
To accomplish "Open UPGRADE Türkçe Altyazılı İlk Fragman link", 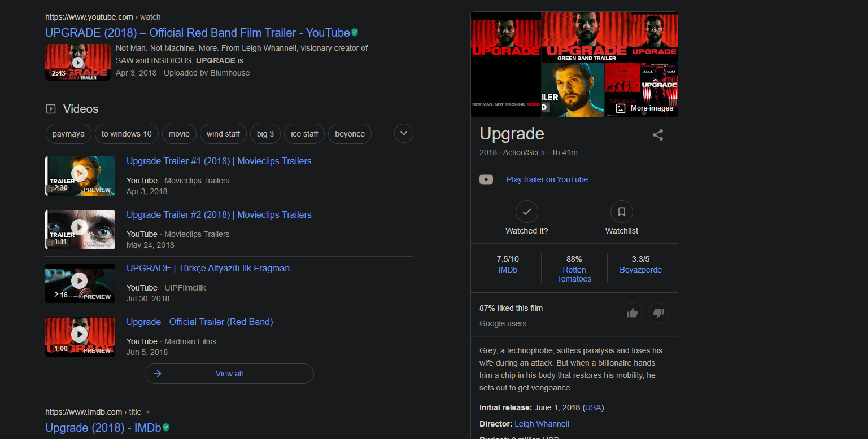I will click(208, 269).
